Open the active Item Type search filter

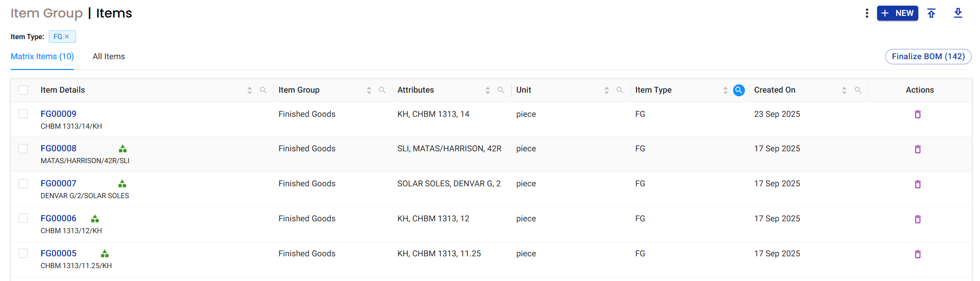tap(739, 90)
